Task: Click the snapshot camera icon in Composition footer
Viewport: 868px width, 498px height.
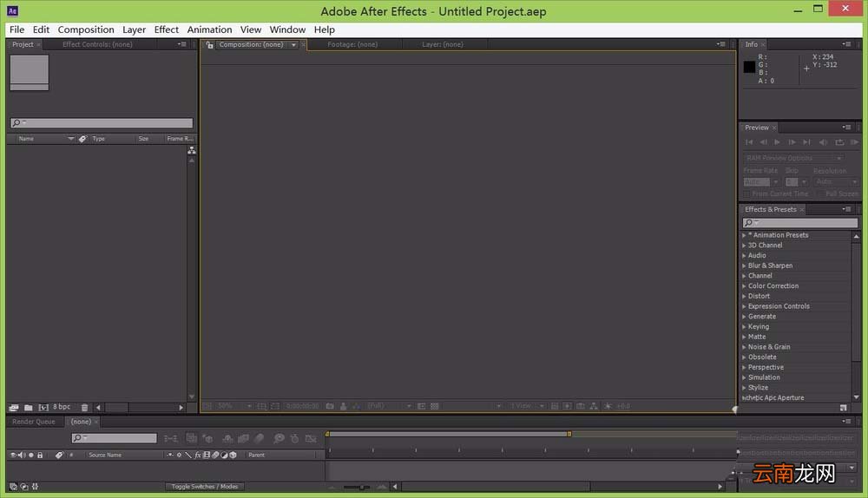Action: pyautogui.click(x=330, y=406)
